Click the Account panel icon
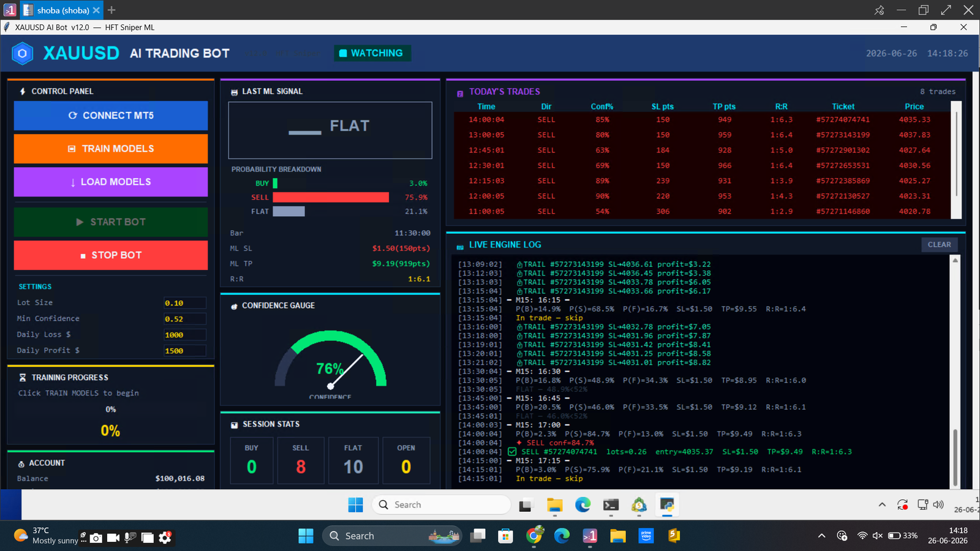 pos(21,464)
